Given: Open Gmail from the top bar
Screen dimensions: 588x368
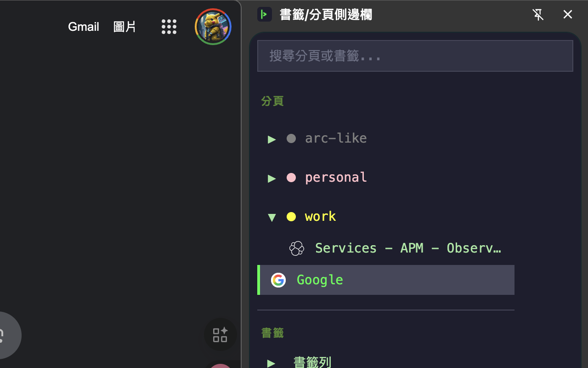Looking at the screenshot, I should (x=84, y=27).
